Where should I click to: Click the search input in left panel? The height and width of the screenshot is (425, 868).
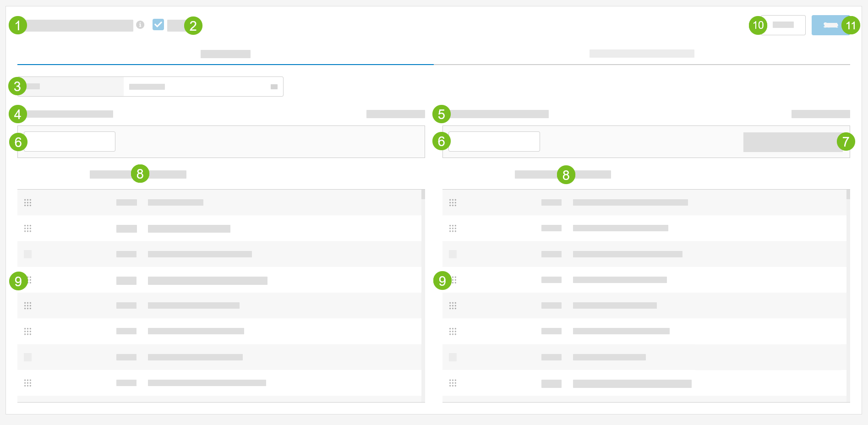70,142
